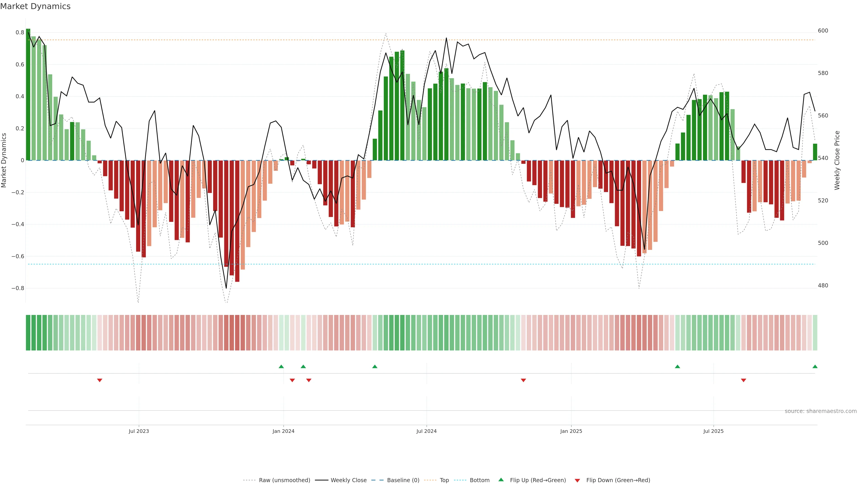This screenshot has width=868, height=488.
Task: Click the Flip Down legend triangle icon
Action: tap(577, 480)
